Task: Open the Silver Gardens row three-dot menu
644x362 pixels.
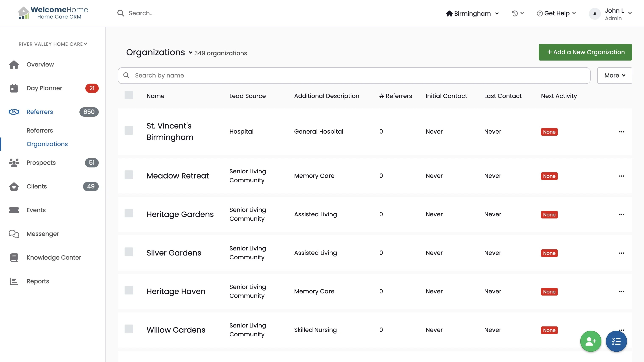Action: point(622,253)
